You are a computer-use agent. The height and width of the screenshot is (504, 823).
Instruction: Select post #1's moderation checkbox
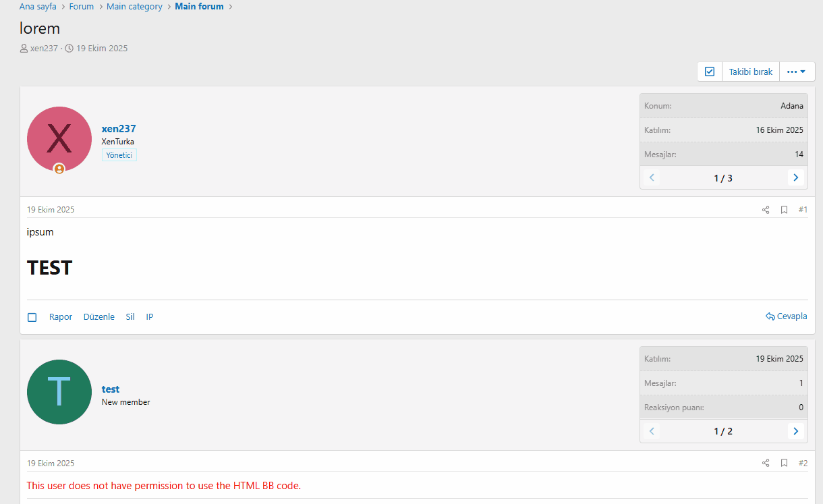[32, 316]
